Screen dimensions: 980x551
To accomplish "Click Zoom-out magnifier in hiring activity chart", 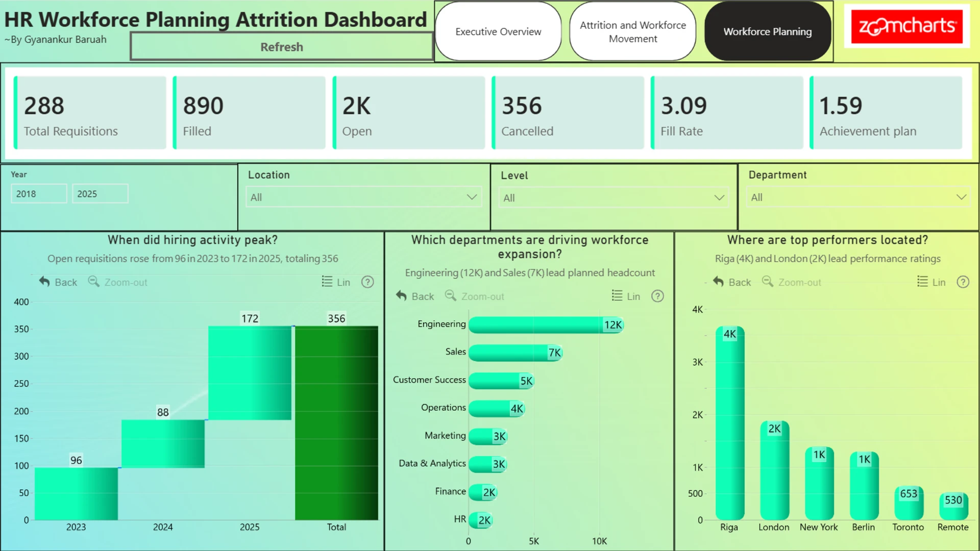I will 94,282.
